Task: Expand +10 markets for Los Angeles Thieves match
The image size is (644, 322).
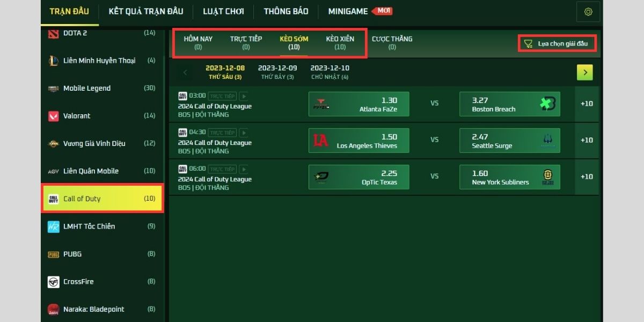Action: (x=587, y=140)
